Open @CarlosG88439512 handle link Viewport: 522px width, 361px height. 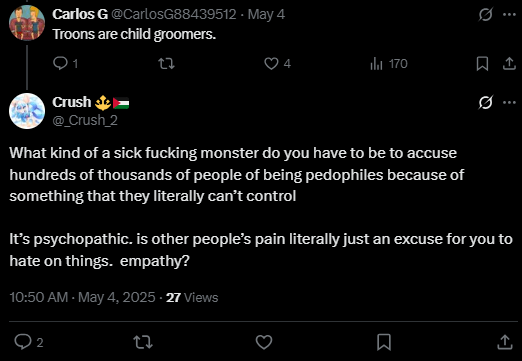[x=173, y=14]
